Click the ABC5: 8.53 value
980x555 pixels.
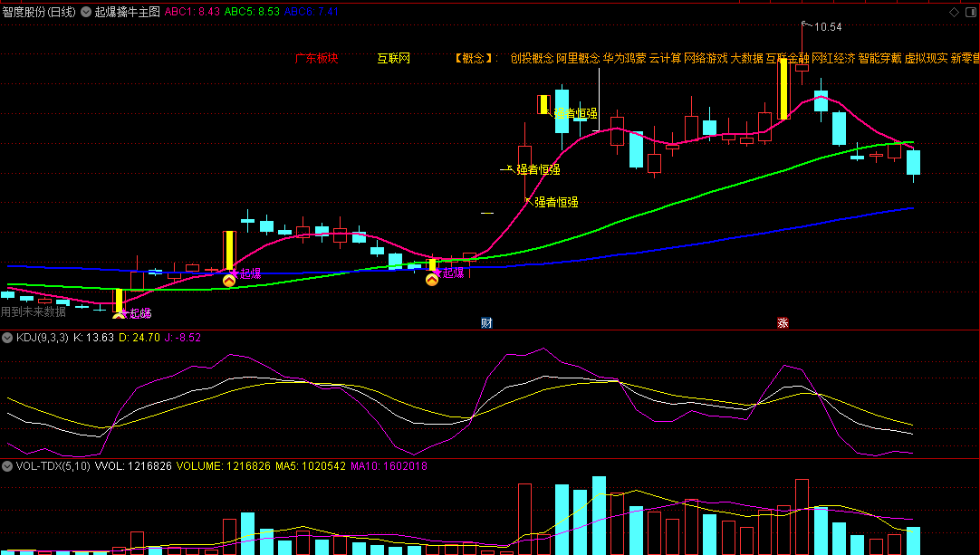(252, 12)
